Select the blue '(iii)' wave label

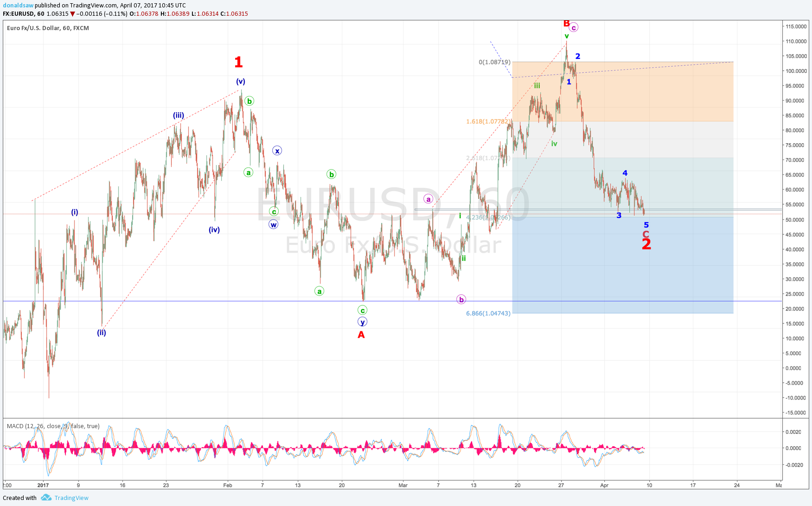click(x=179, y=115)
